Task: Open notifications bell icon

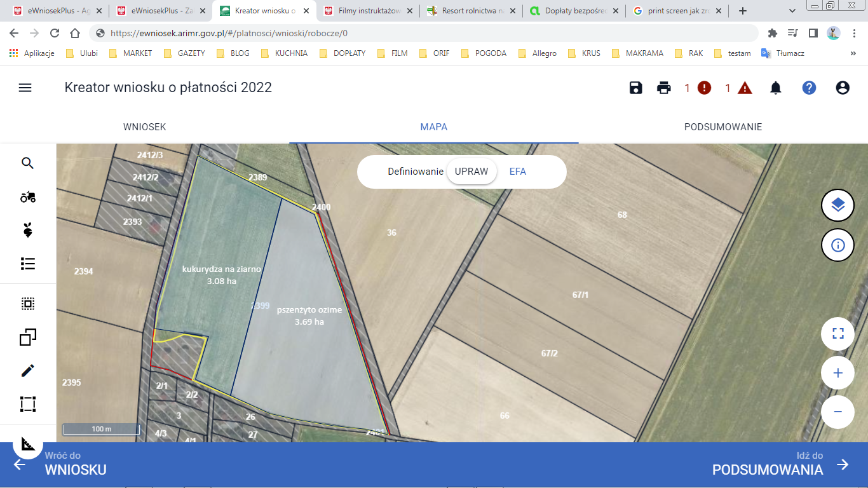Action: click(x=776, y=88)
